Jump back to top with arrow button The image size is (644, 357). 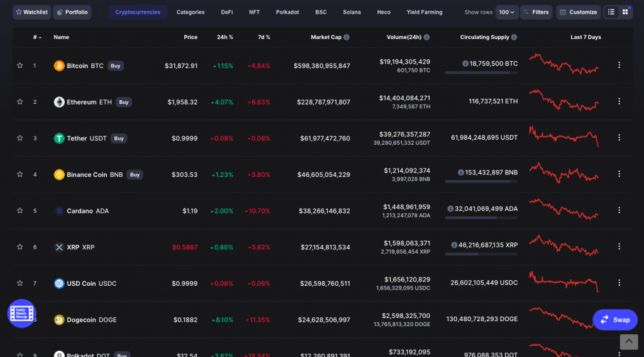(629, 342)
